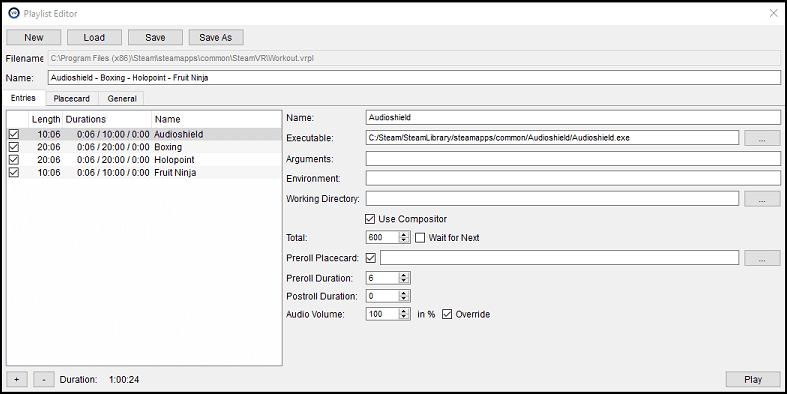Click the Arguments input field
787x394 pixels.
tap(573, 159)
